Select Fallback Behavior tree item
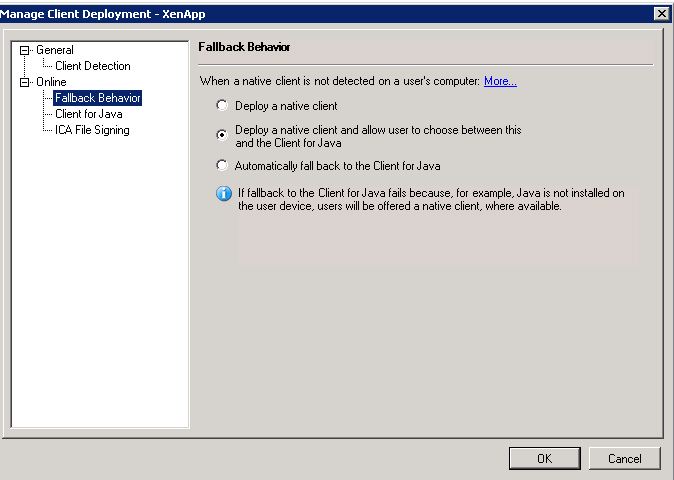 (98, 98)
